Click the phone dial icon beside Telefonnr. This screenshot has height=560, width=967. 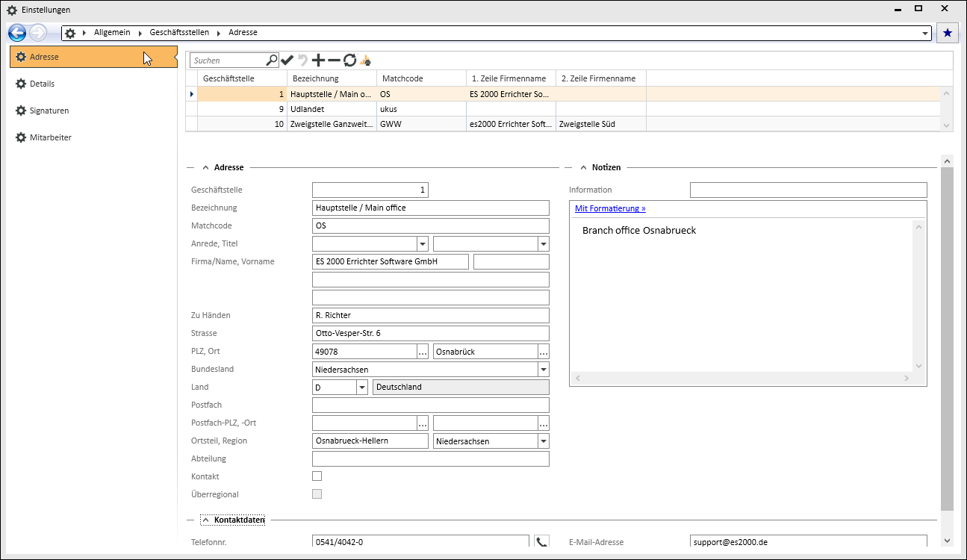541,542
